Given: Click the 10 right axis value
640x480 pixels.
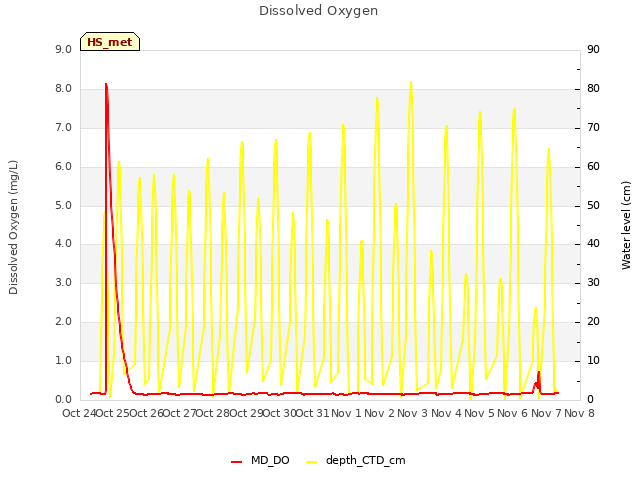Looking at the screenshot, I should [x=593, y=360].
